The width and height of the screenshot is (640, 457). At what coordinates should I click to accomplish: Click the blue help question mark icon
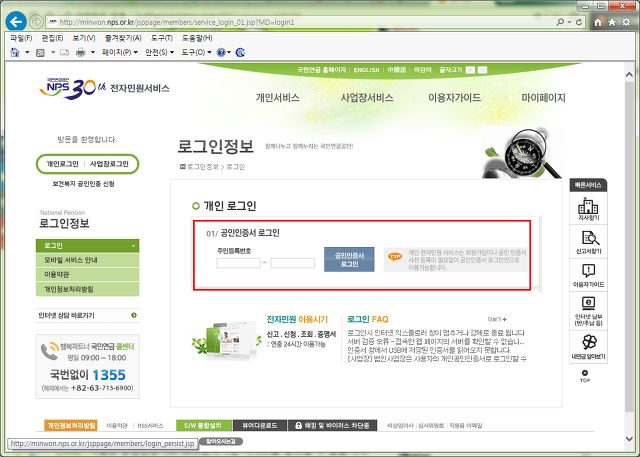(221, 52)
